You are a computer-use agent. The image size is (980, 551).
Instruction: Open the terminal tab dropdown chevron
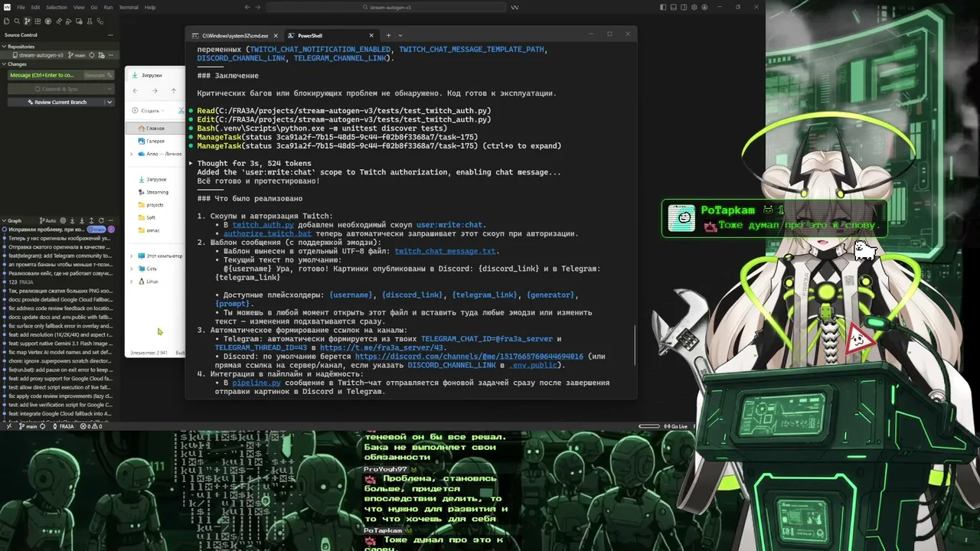[400, 35]
